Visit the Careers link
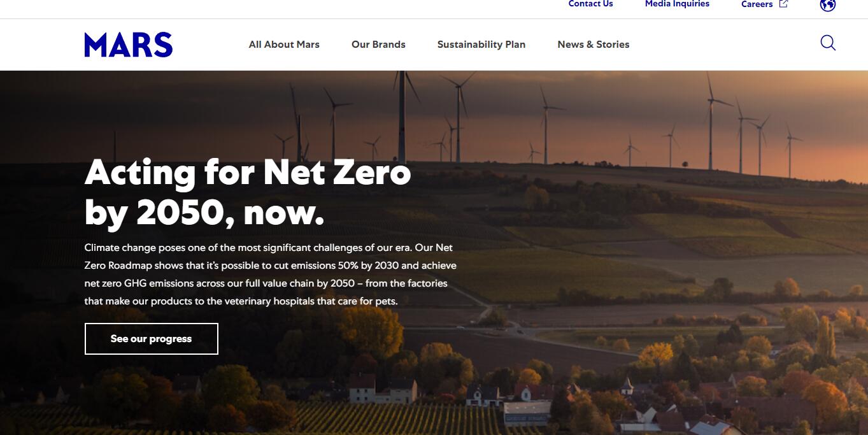 tap(757, 4)
